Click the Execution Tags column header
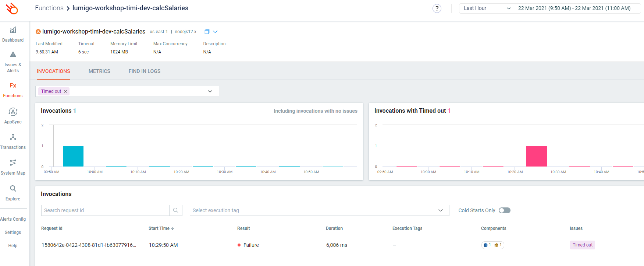Image resolution: width=644 pixels, height=266 pixels. point(407,228)
